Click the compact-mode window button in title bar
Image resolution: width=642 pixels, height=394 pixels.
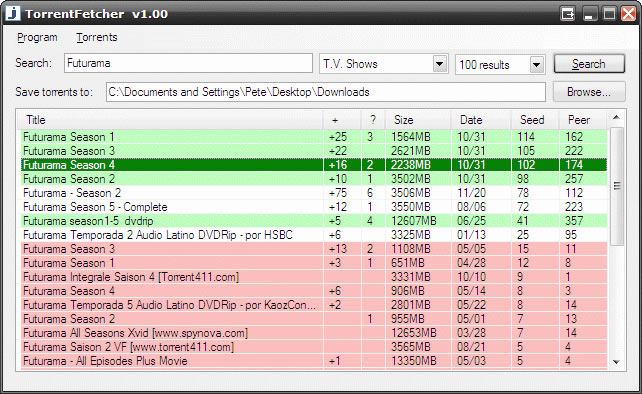click(x=567, y=14)
